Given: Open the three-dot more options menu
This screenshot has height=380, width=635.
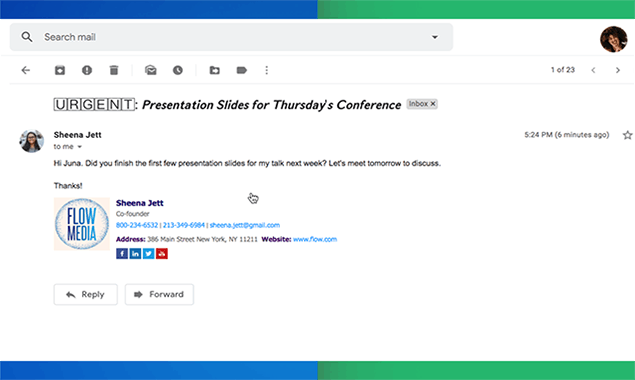Looking at the screenshot, I should [266, 70].
